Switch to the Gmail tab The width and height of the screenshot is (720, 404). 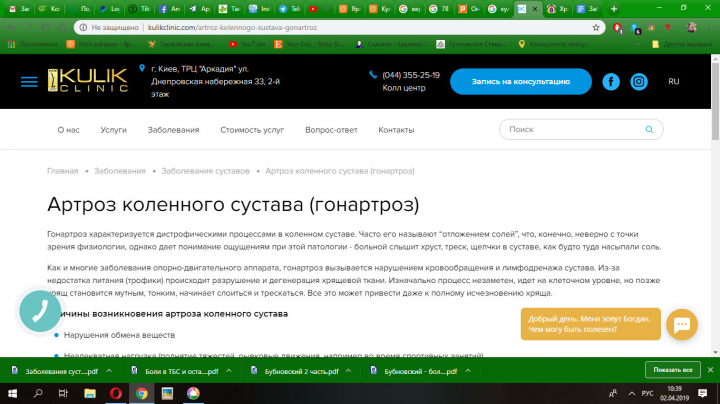[19, 9]
